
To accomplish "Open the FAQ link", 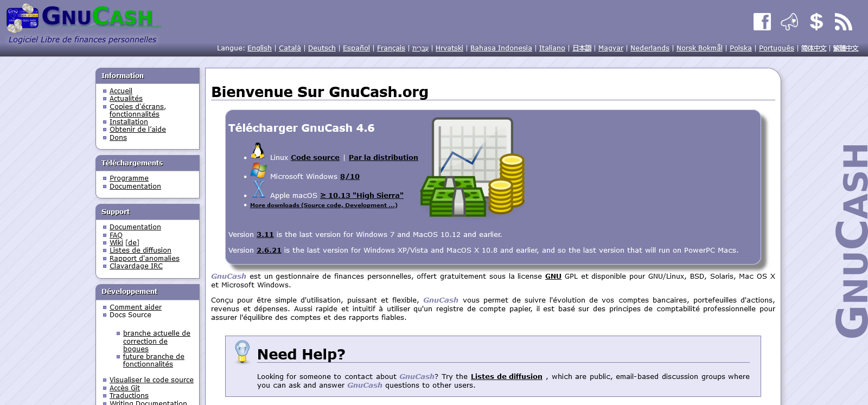I will click(x=116, y=235).
